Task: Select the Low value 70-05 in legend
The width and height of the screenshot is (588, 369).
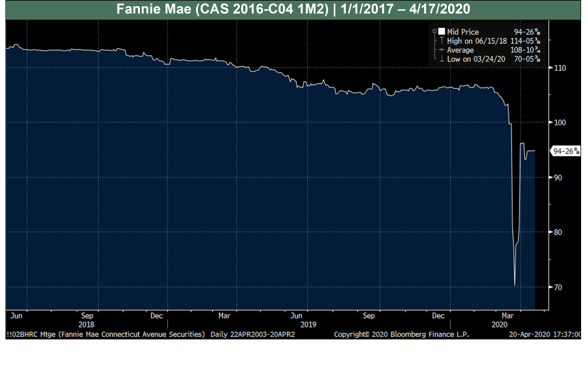Action: (x=527, y=59)
